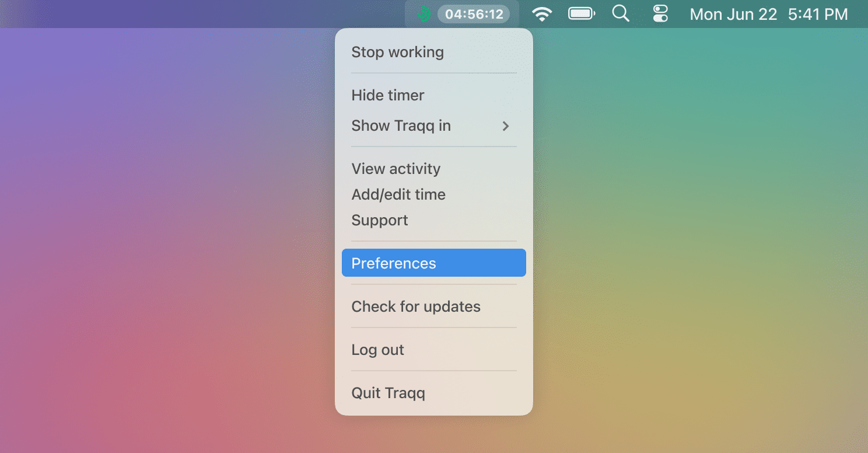Expand the Show Traqq in submenu

pyautogui.click(x=434, y=126)
